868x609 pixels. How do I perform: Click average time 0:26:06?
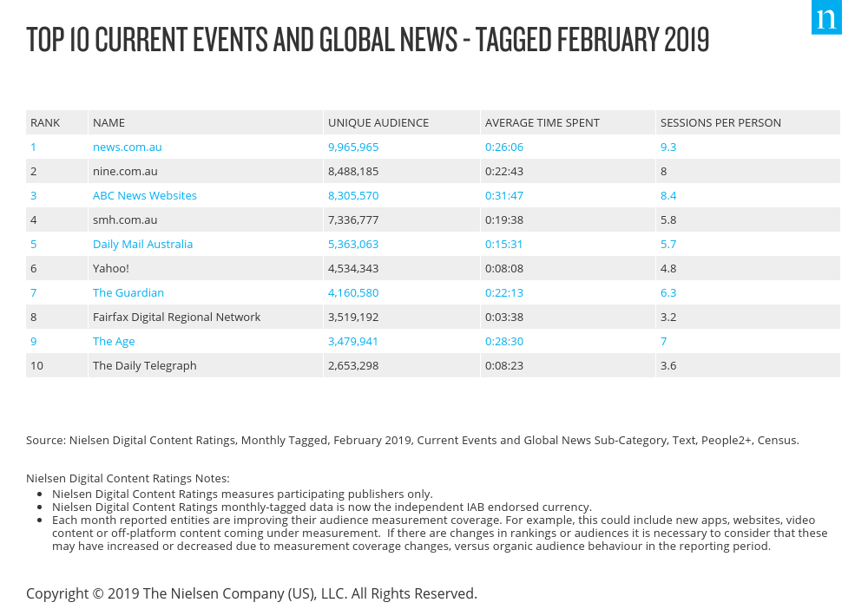point(504,147)
